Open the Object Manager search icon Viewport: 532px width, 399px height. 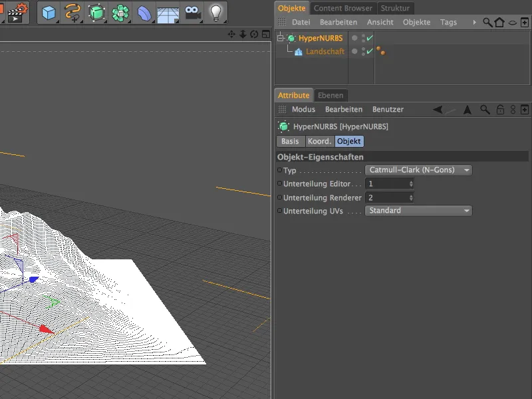tap(487, 23)
